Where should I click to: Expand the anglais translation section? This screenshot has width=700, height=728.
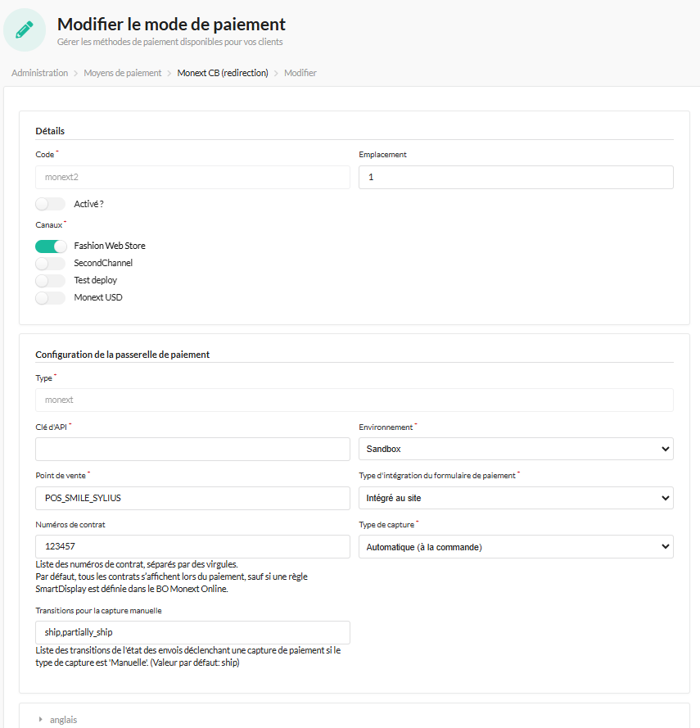tap(63, 720)
